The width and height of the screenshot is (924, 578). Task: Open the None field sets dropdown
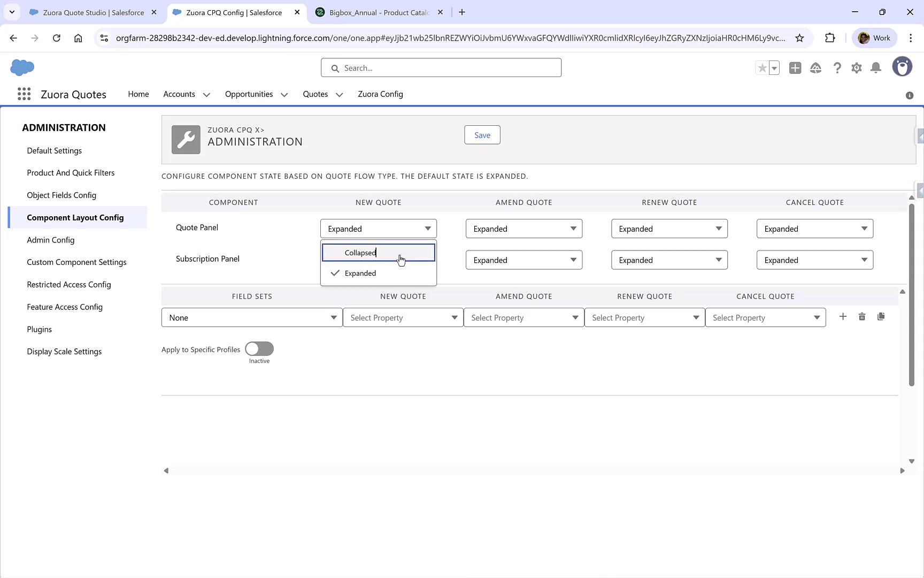click(x=251, y=317)
